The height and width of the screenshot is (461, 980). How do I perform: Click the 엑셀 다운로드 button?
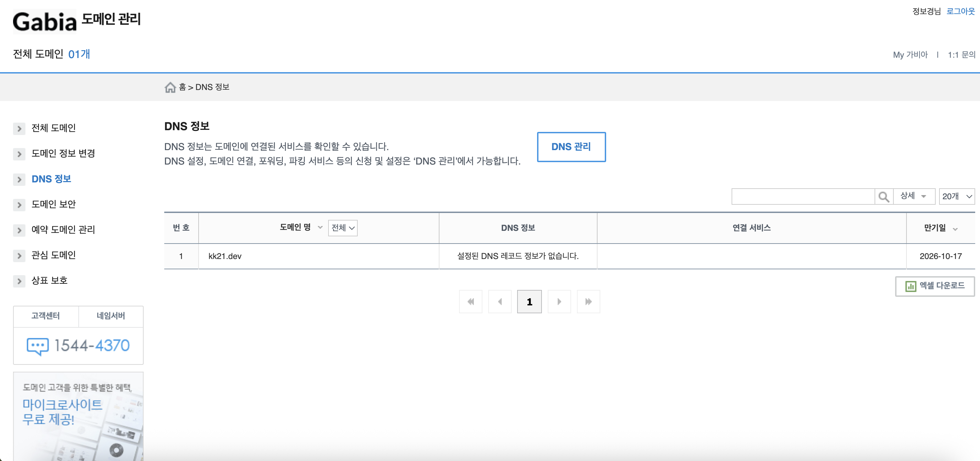click(935, 286)
